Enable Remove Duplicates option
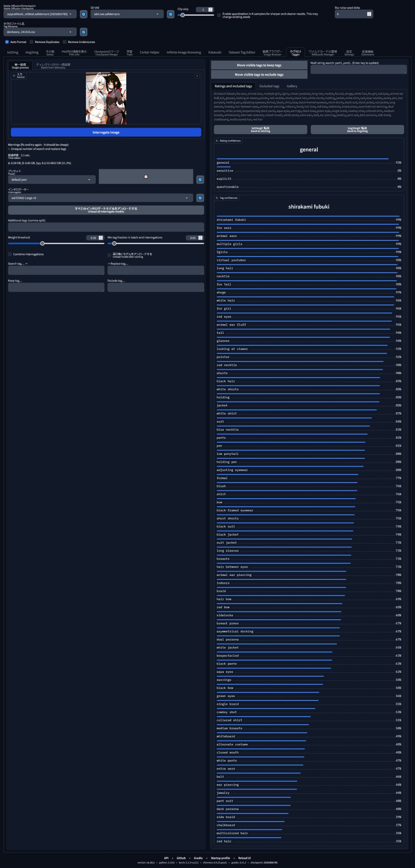Screen dimensions: 415x868 pyautogui.click(x=32, y=42)
